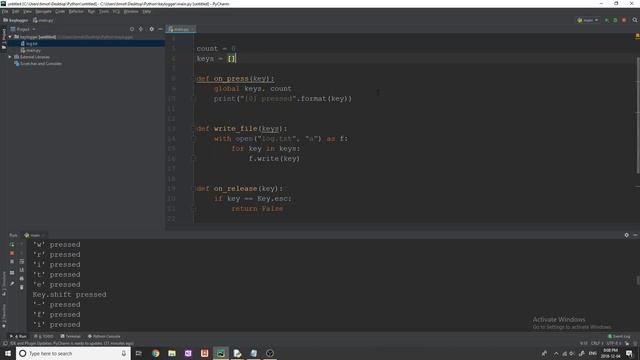This screenshot has height=360, width=640.
Task: Open the Tools menu
Action: click(104, 11)
